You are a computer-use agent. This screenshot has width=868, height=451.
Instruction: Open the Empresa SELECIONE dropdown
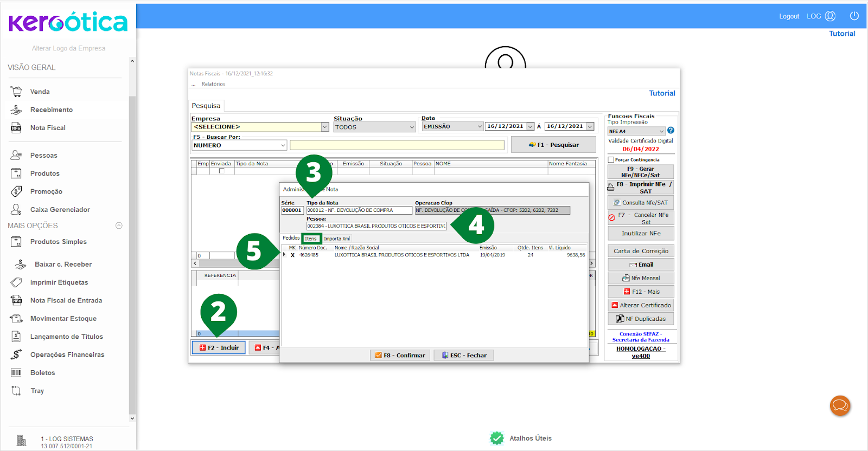point(325,127)
